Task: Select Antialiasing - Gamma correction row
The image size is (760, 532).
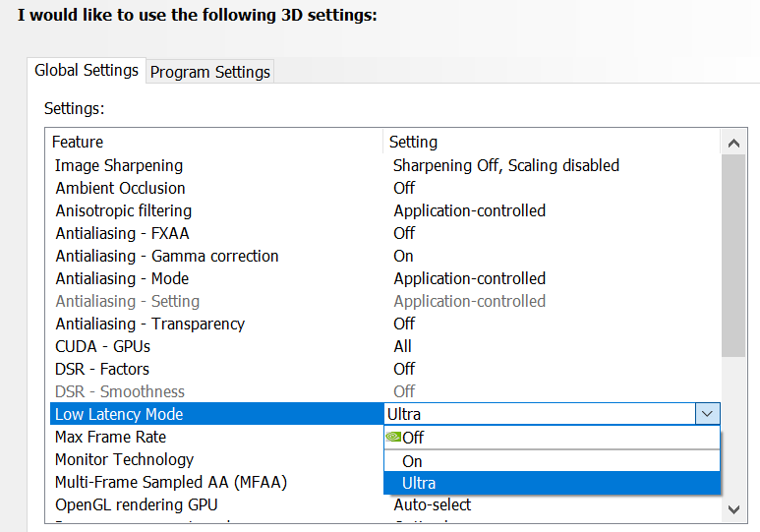Action: pos(167,256)
